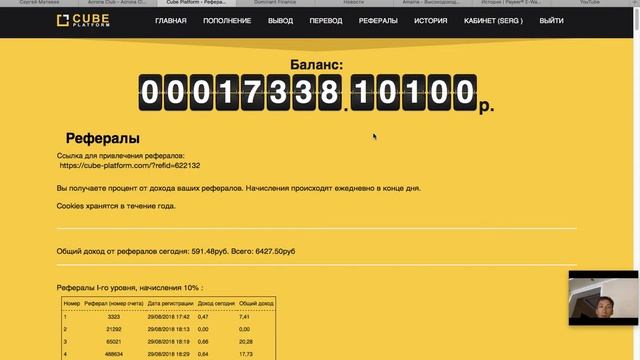This screenshot has width=640, height=360.
Task: Click the Общий доход column header
Action: tap(256, 303)
